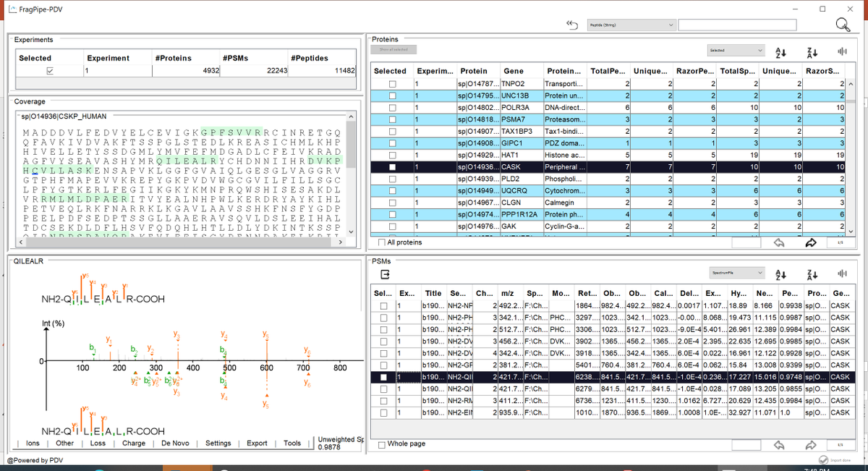Sort PSMs descending Z-A

(x=812, y=273)
